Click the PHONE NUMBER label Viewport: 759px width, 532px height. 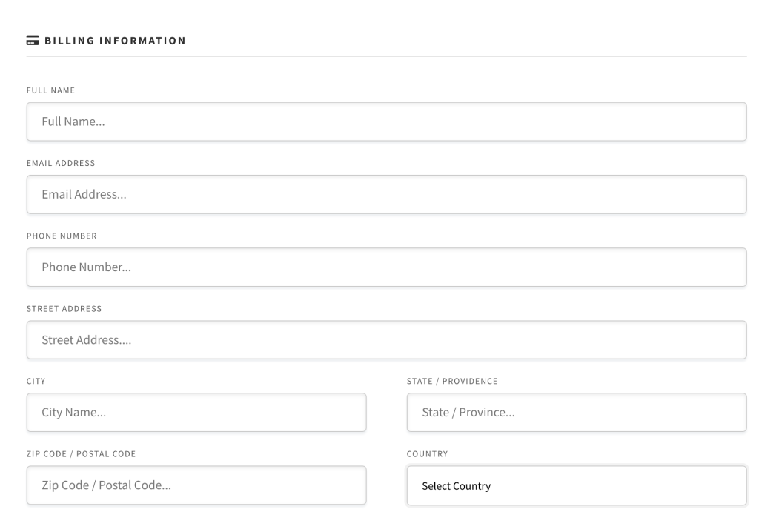pyautogui.click(x=62, y=236)
